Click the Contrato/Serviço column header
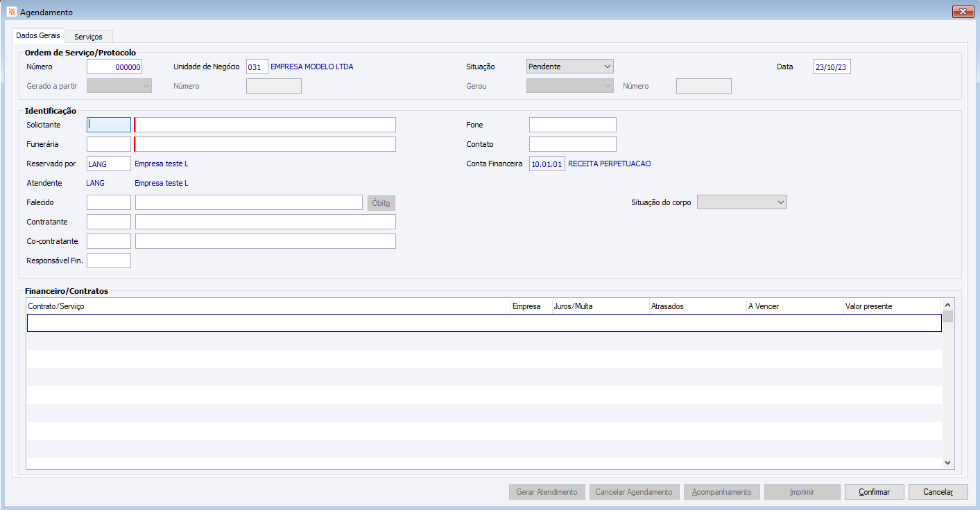Screen dimensions: 980x510 click(268, 306)
